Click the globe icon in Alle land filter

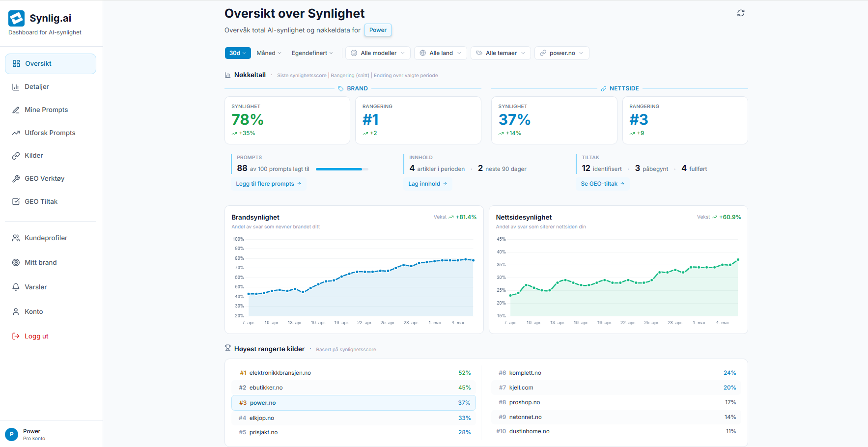(423, 53)
